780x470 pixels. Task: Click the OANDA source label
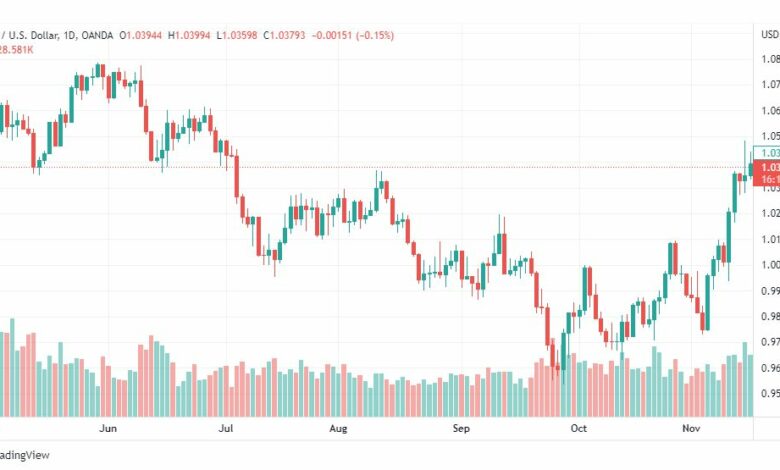[x=97, y=35]
